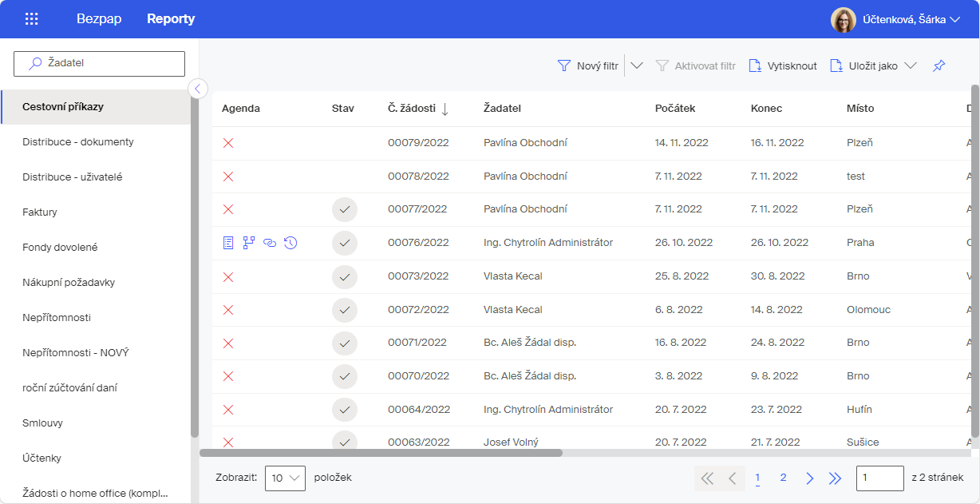The height and width of the screenshot is (504, 980).
Task: Click the red X in row 00064/2022
Action: coord(228,410)
